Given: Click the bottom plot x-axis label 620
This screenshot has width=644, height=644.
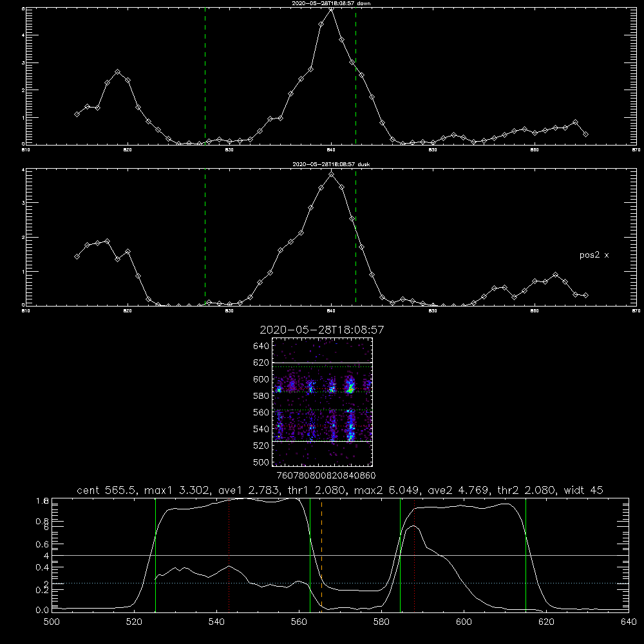Looking at the screenshot, I should coord(546,622).
